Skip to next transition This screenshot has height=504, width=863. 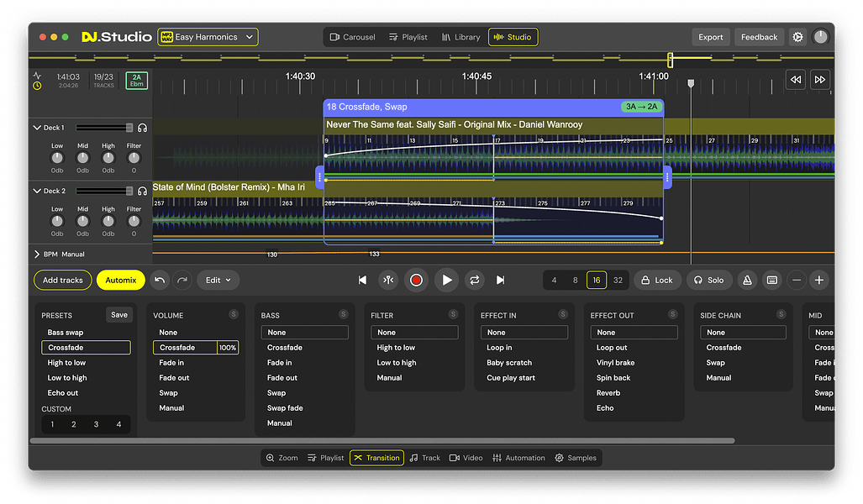[500, 280]
